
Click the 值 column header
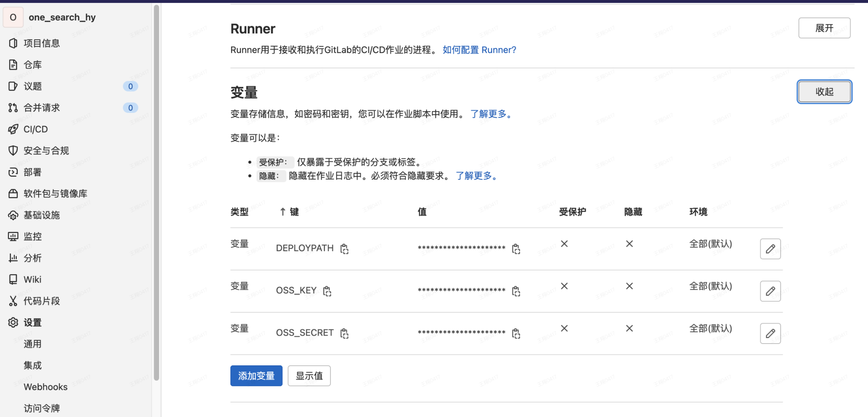[422, 212]
